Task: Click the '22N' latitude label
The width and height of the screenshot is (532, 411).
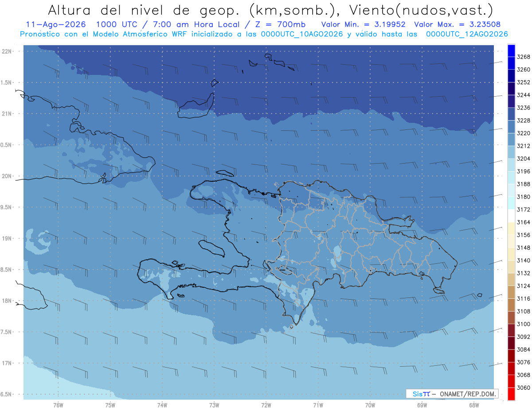Action: [8, 51]
